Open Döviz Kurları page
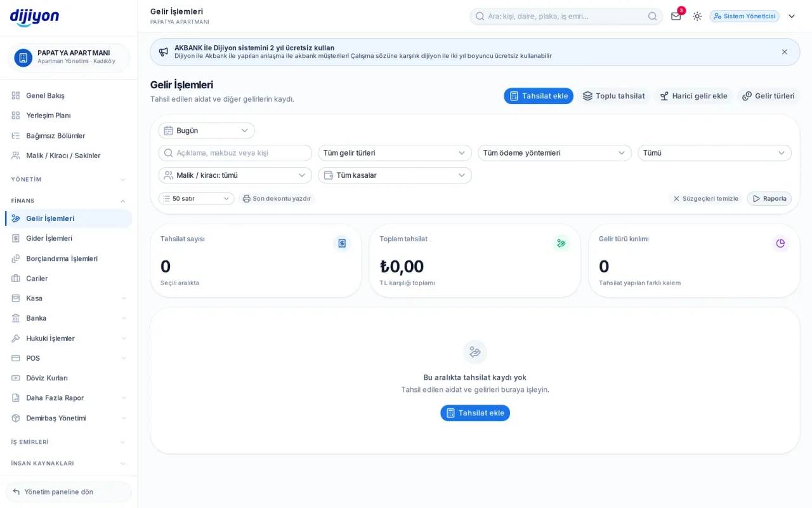Viewport: 812px width, 508px height. (69, 378)
